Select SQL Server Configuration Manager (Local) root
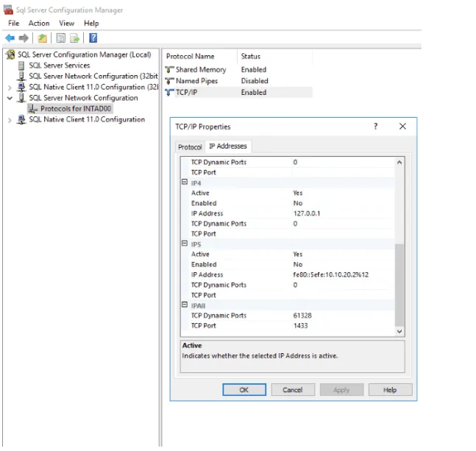This screenshot has height=451, width=476. coord(84,54)
